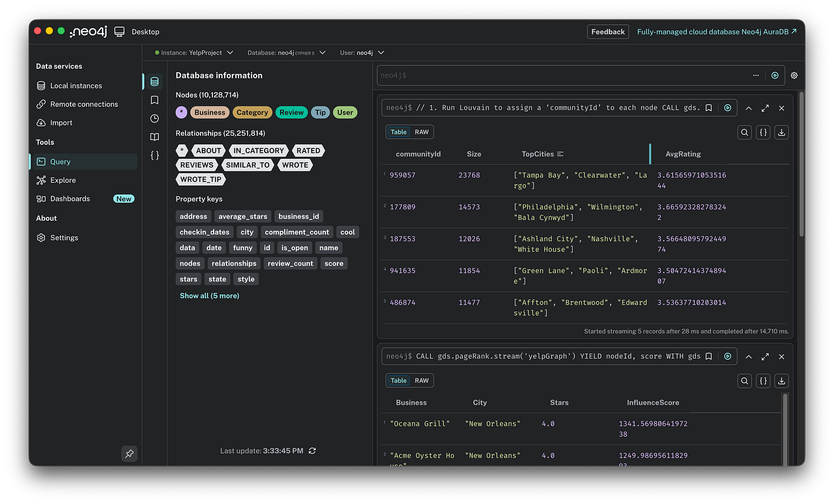Click Show all (5 more) property keys
The width and height of the screenshot is (834, 504).
(210, 296)
